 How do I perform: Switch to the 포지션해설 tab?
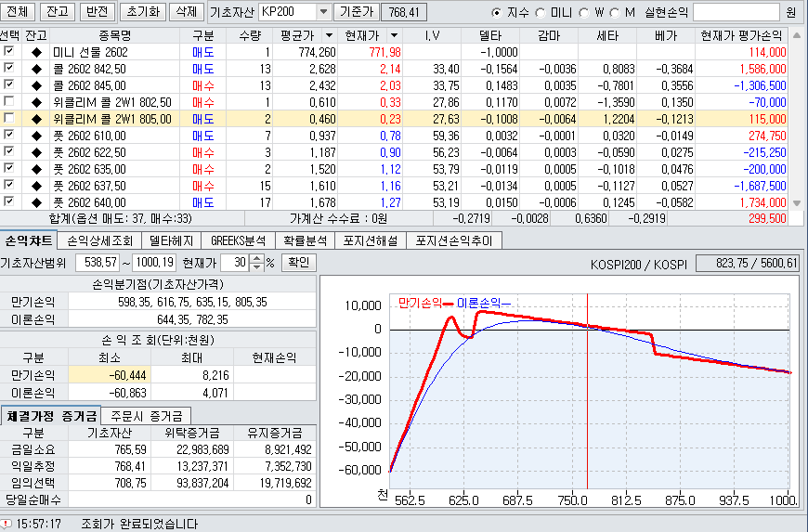(x=371, y=240)
